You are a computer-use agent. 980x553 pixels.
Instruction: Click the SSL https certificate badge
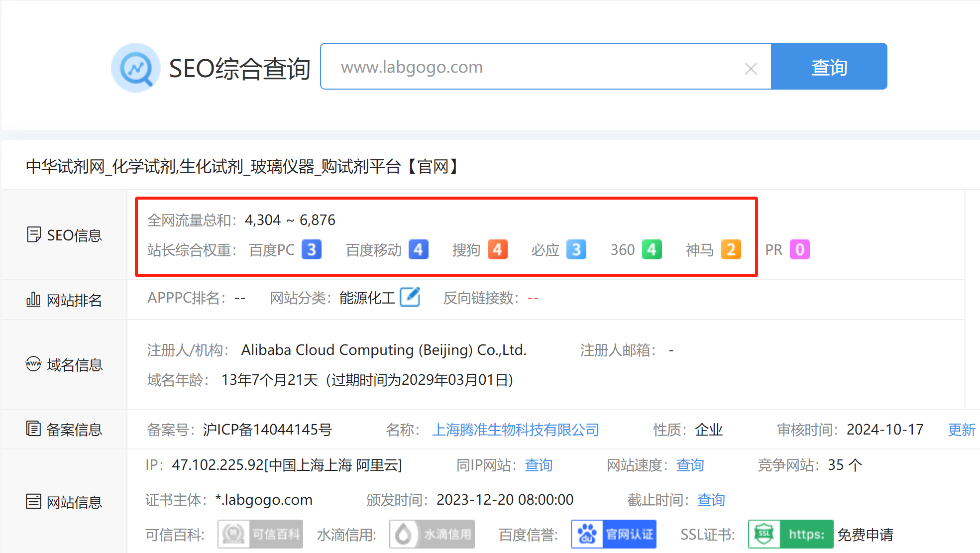click(x=791, y=535)
